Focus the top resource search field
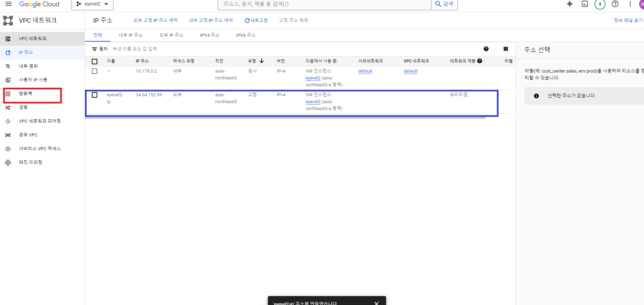Screen dimensions: 644x305 [x=324, y=4]
